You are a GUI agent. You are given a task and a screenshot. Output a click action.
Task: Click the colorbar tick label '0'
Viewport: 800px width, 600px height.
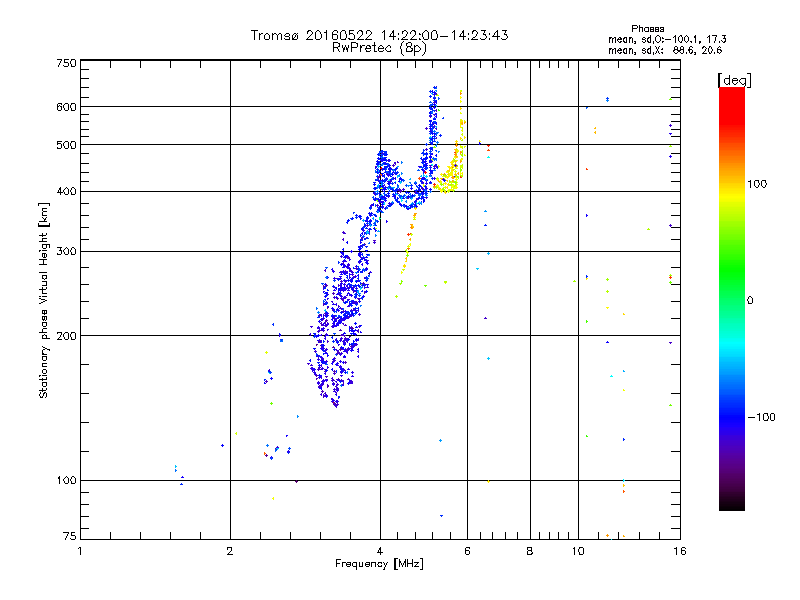750,301
